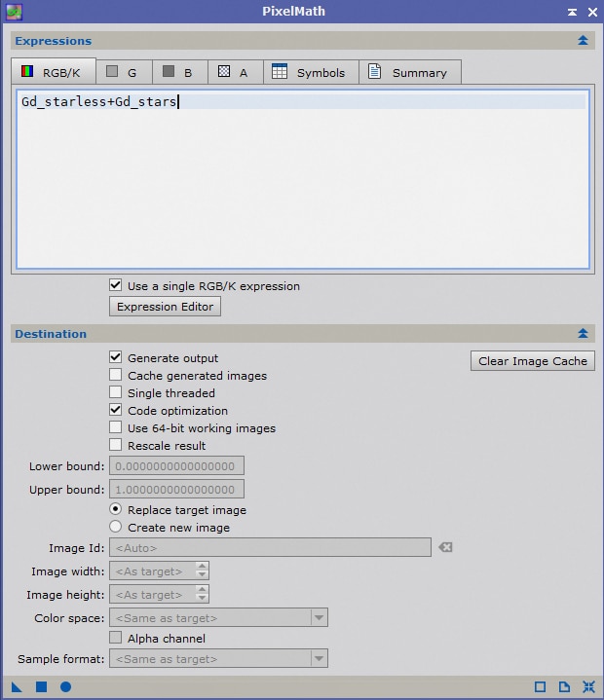Click inside the RGB/K expression text area
The image size is (604, 700).
coord(303,179)
